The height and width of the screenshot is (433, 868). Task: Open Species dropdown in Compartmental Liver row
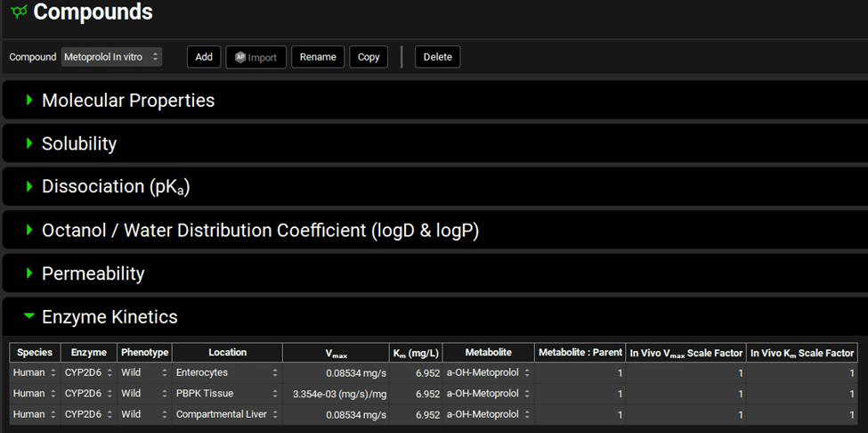click(x=35, y=415)
